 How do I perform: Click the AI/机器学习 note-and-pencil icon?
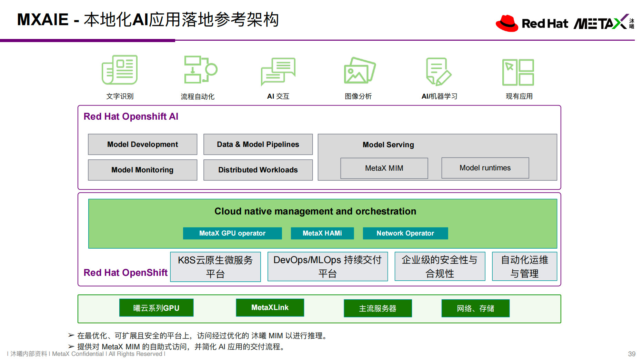coord(439,71)
